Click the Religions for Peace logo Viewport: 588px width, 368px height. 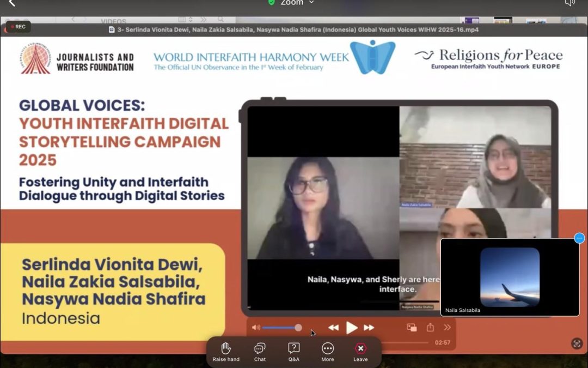point(488,58)
